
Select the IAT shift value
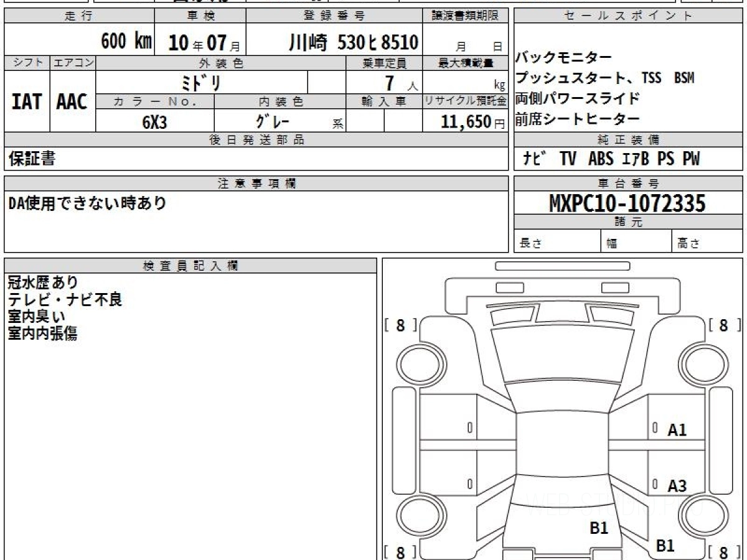(x=27, y=101)
